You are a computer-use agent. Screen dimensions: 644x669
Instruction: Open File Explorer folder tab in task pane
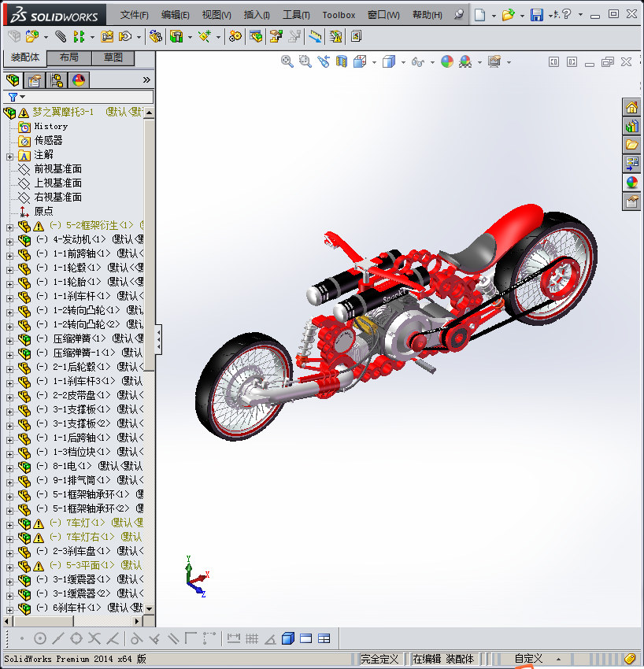pyautogui.click(x=631, y=145)
